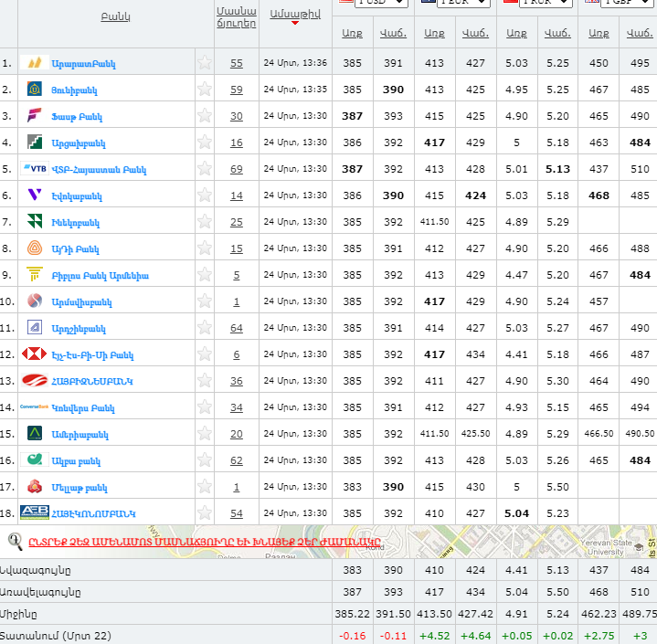Toggle favorite star for ԱրարատԲանկ
This screenshot has height=644, width=657.
[x=205, y=63]
